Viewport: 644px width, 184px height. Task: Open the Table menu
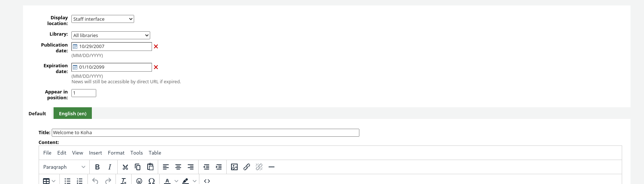click(155, 153)
